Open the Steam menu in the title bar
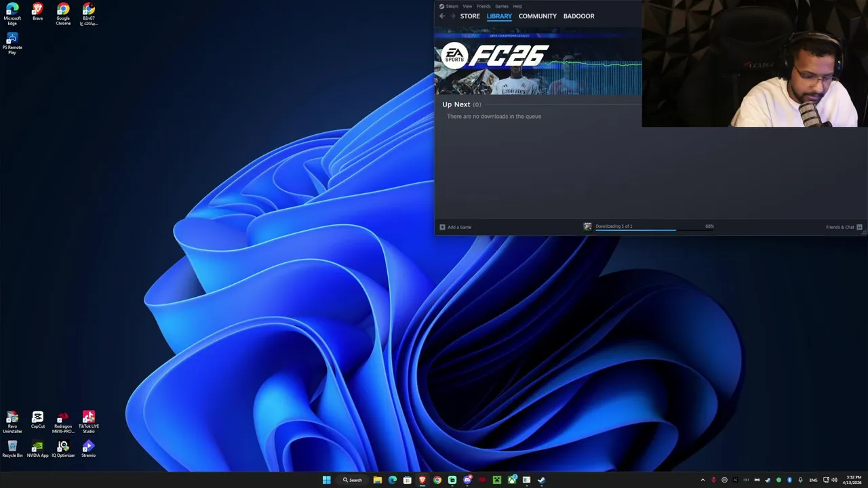The height and width of the screenshot is (488, 868). tap(449, 6)
